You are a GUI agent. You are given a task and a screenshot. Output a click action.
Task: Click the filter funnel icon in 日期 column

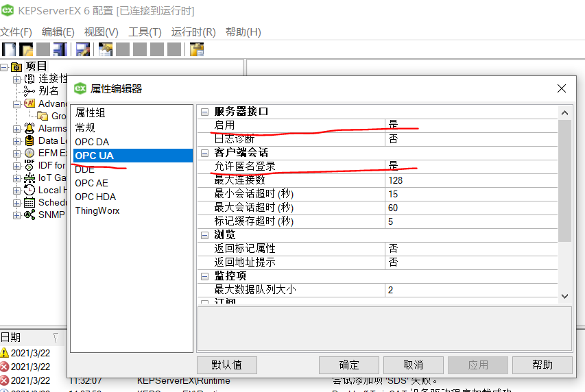[56, 337]
